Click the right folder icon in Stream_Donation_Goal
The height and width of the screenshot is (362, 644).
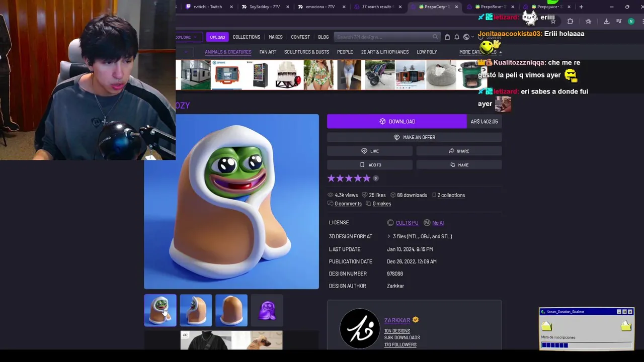click(x=626, y=327)
